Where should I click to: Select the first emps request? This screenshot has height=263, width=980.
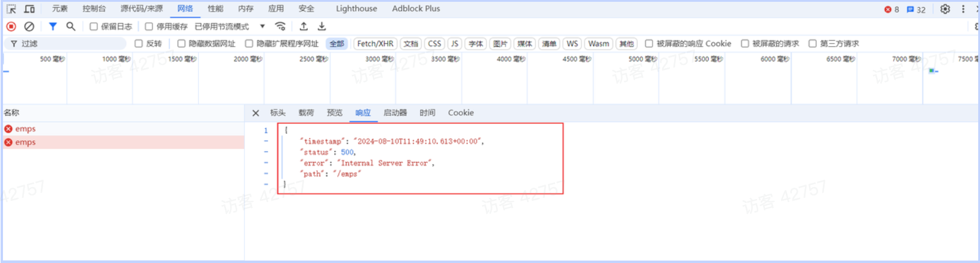point(25,129)
